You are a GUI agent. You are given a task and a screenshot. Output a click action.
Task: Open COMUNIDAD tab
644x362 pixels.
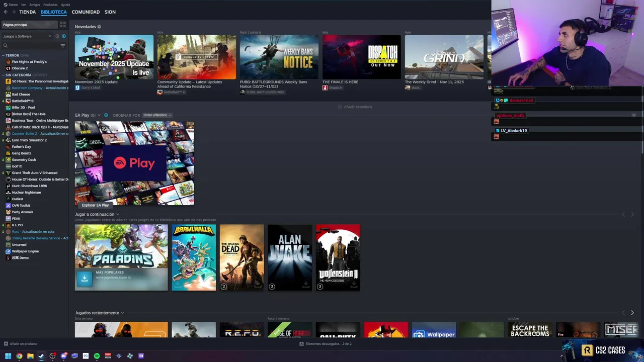[86, 12]
